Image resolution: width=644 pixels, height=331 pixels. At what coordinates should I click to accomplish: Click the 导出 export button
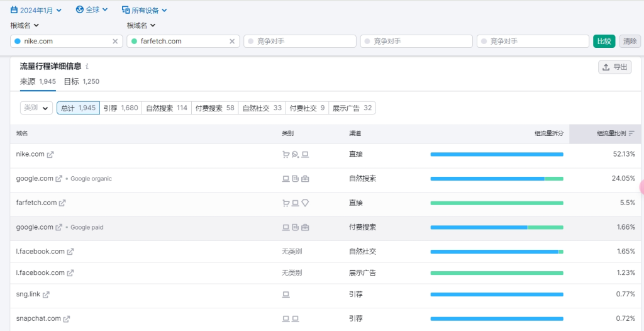(x=615, y=67)
